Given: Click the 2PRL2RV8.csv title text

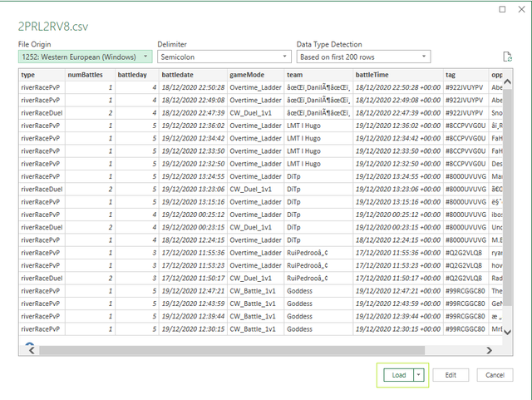Looking at the screenshot, I should pos(53,27).
